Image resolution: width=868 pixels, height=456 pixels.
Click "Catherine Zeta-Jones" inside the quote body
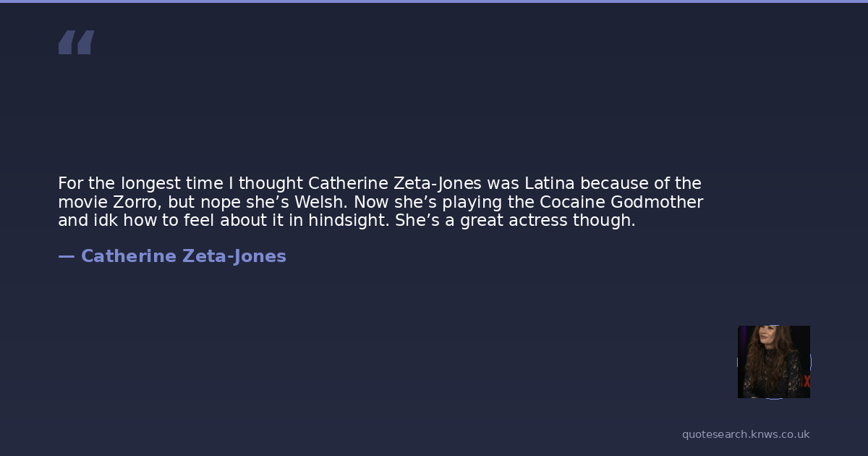pos(395,183)
